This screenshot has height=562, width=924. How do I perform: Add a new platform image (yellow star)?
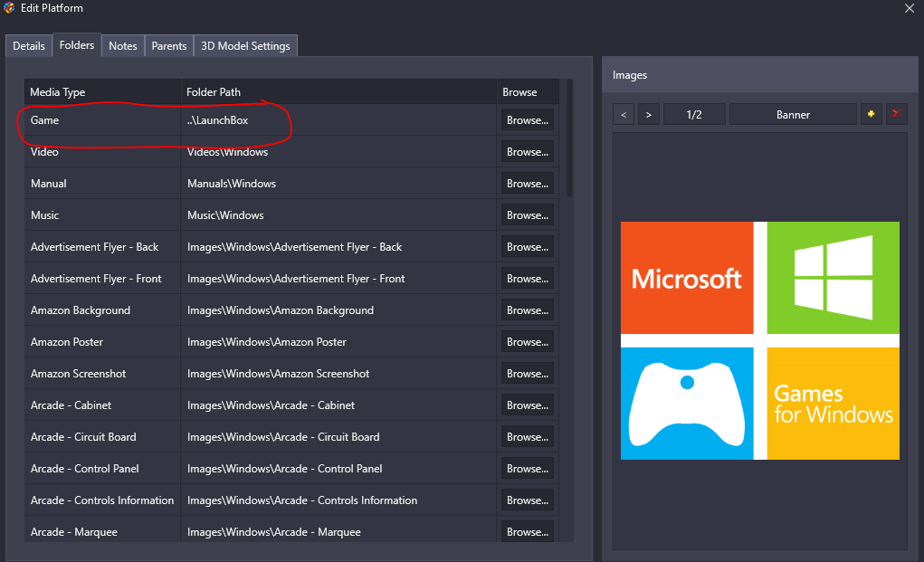(x=871, y=114)
